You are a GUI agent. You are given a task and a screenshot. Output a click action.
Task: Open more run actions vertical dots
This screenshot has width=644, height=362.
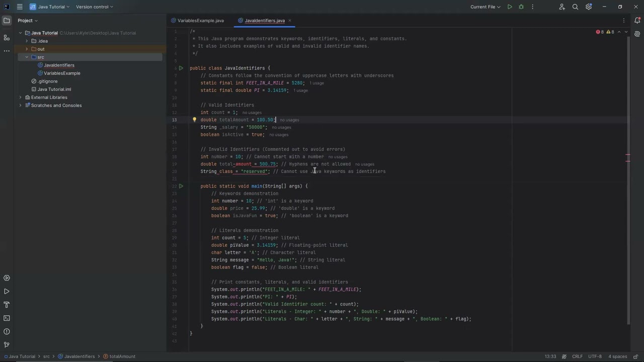[x=532, y=7]
